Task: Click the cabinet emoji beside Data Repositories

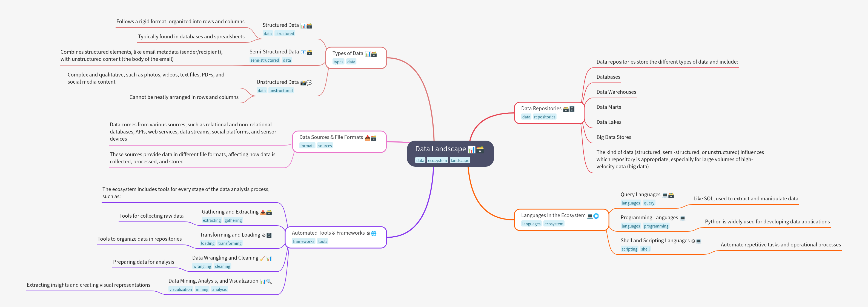Action: click(572, 109)
